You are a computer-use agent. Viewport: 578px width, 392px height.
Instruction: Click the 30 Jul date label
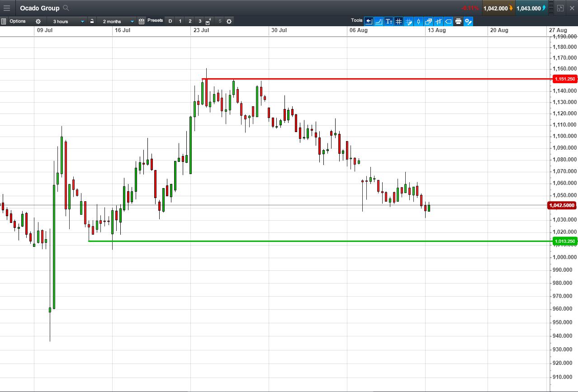tap(280, 30)
